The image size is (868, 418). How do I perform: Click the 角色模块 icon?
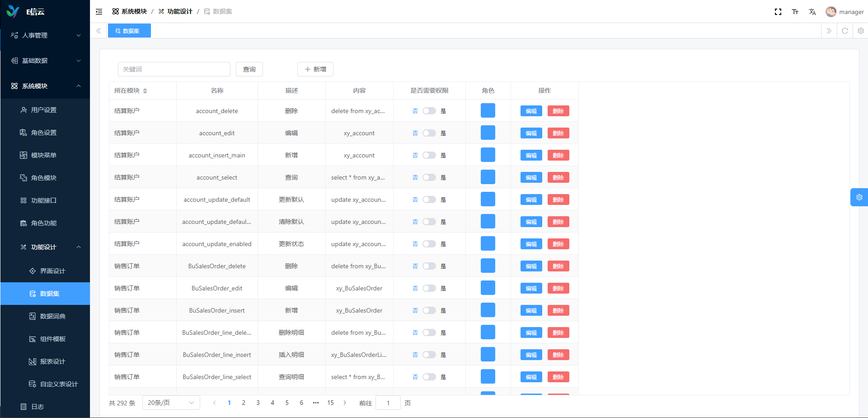[23, 178]
